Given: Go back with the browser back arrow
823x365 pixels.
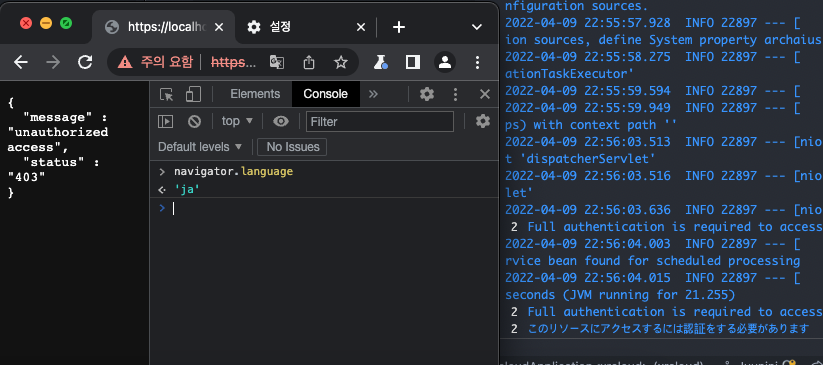Looking at the screenshot, I should tap(21, 62).
